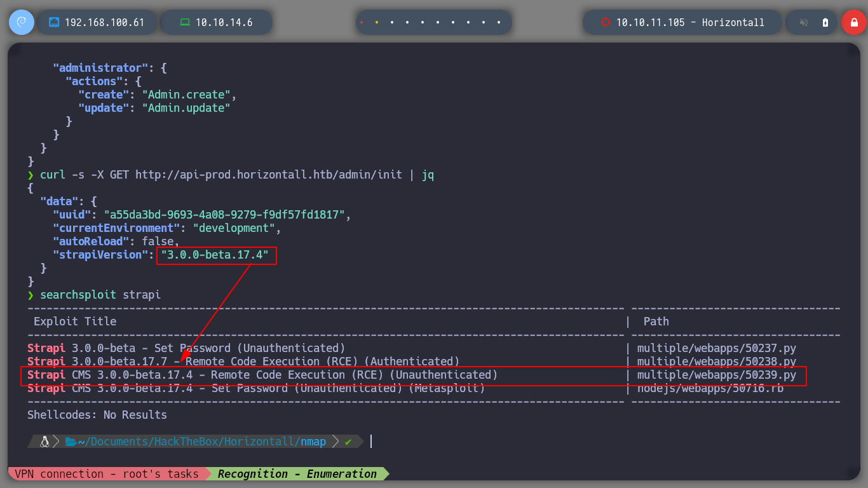Click the 10.10.11.105 - Horizontall target label
Viewport: 868px width, 488px height.
[x=690, y=22]
